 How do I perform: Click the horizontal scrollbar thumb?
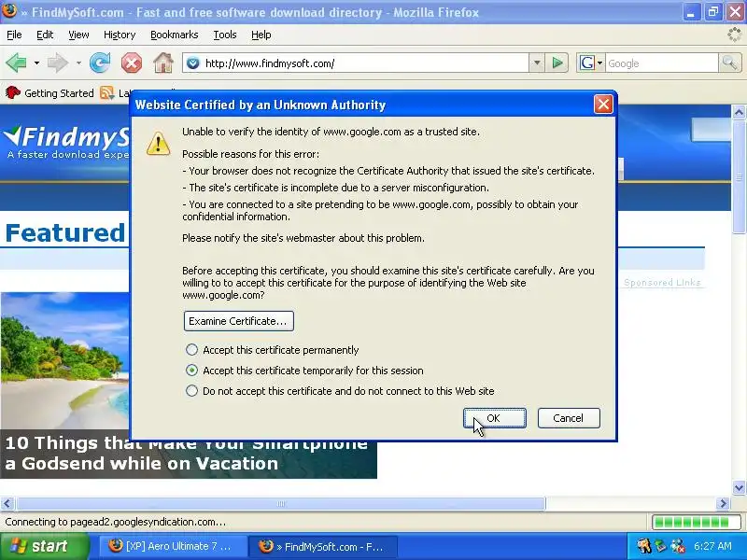click(x=281, y=503)
